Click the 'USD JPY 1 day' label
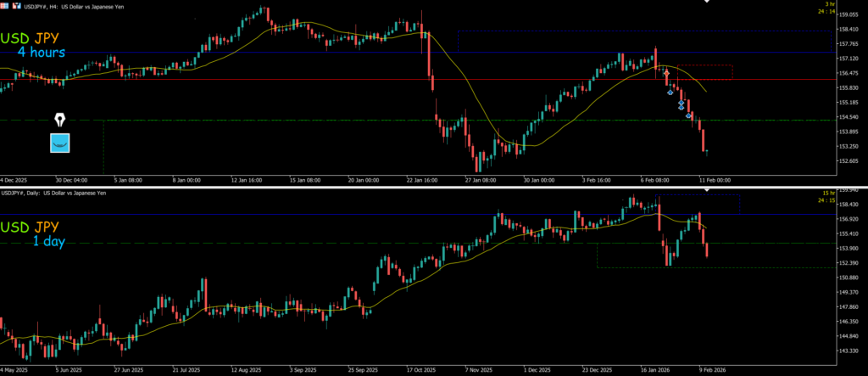Viewport: 868px width, 376px height. click(x=42, y=233)
